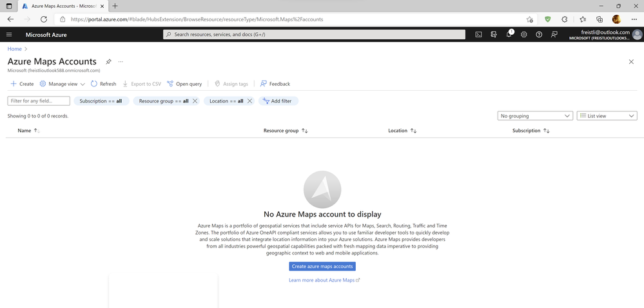Open the Subscription == all filter
This screenshot has height=308, width=644.
click(101, 101)
